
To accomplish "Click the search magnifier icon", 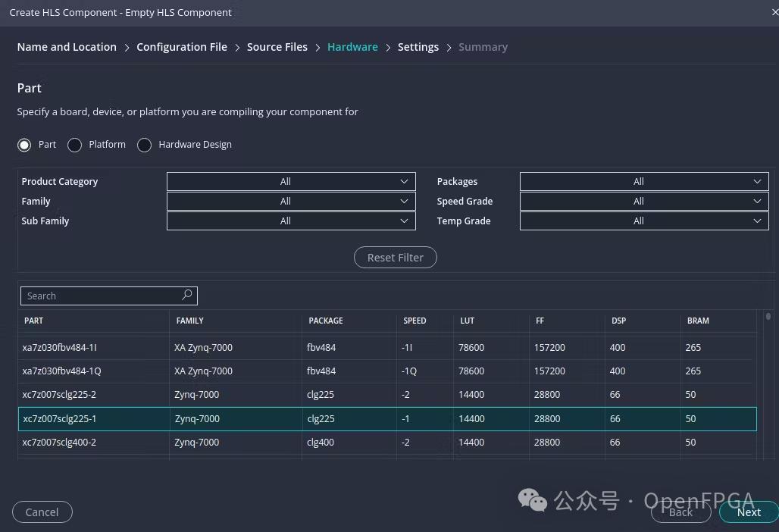I will (187, 296).
